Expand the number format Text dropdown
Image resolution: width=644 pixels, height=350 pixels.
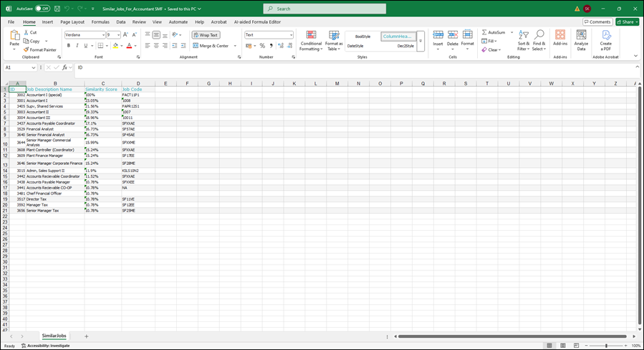coord(291,34)
